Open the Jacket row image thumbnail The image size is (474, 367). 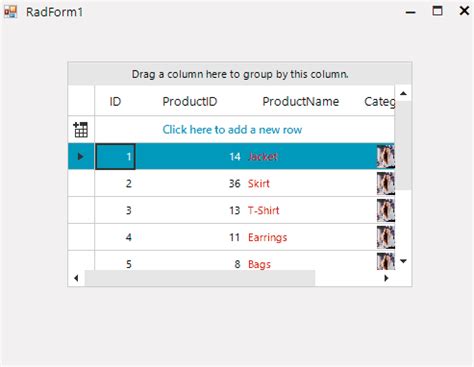tap(386, 156)
